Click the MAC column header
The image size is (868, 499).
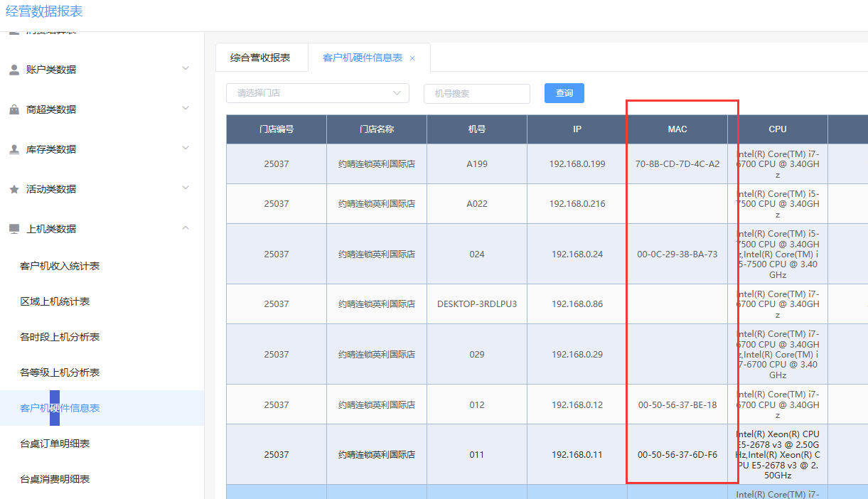(x=677, y=129)
